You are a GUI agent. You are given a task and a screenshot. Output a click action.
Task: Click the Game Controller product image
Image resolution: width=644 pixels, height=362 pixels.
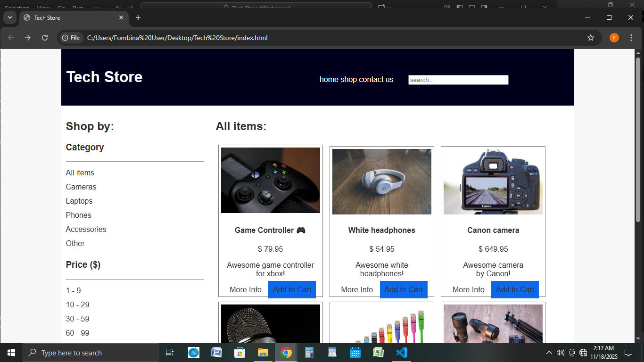pos(271,181)
